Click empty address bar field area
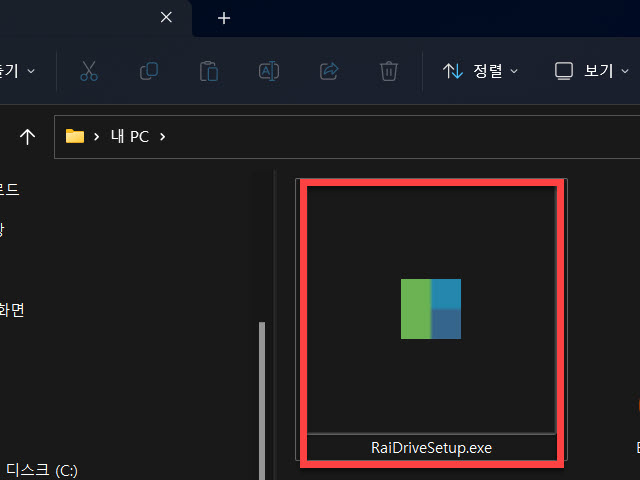Screen dimensions: 640x480 402,137
